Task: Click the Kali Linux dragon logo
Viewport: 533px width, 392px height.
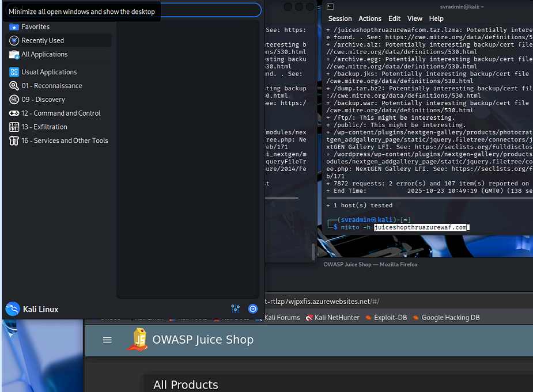Action: click(13, 309)
